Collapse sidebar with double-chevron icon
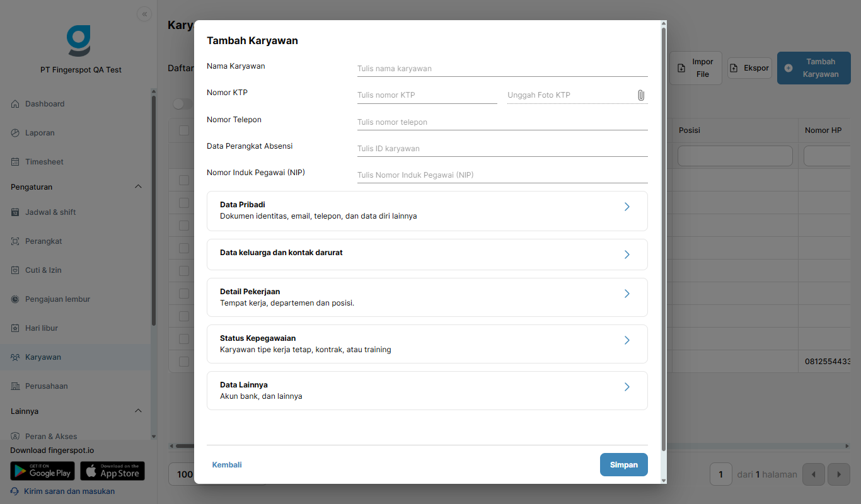861x504 pixels. click(144, 14)
